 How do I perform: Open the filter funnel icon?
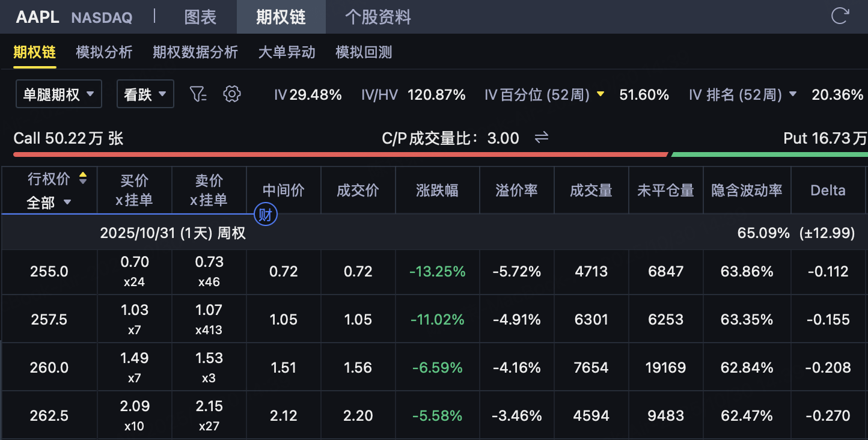tap(198, 94)
